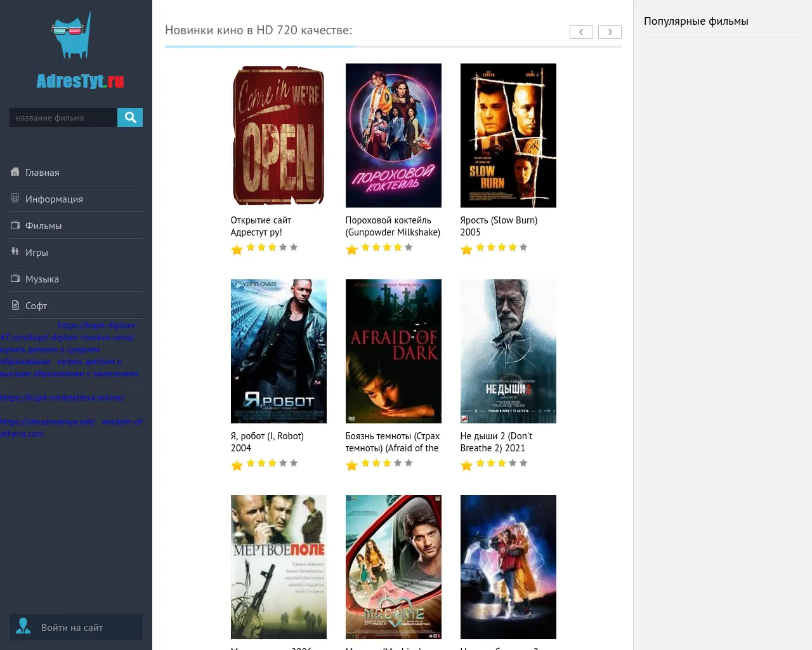Focus the название фильма search field
This screenshot has height=650, width=812.
point(63,117)
